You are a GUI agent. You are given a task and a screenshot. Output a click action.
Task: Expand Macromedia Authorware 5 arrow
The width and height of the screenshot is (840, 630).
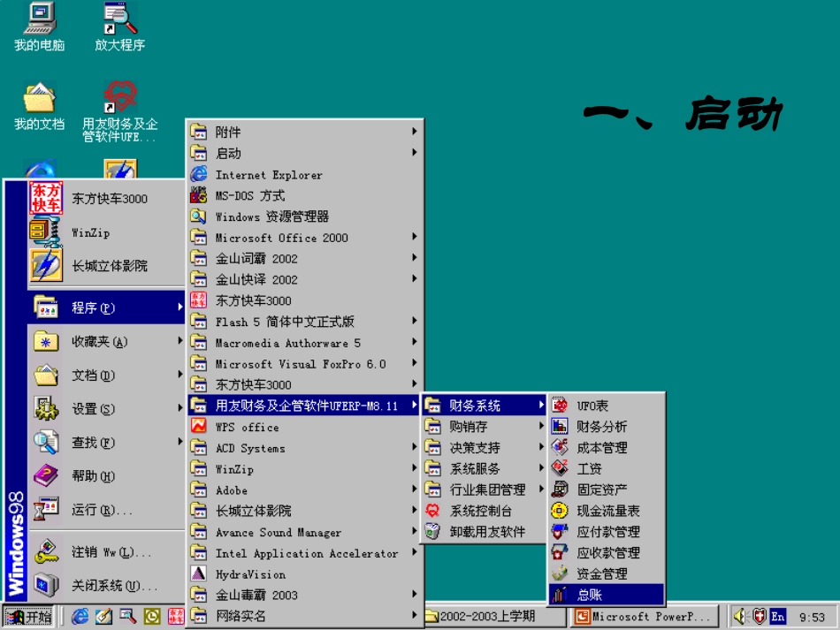(414, 341)
